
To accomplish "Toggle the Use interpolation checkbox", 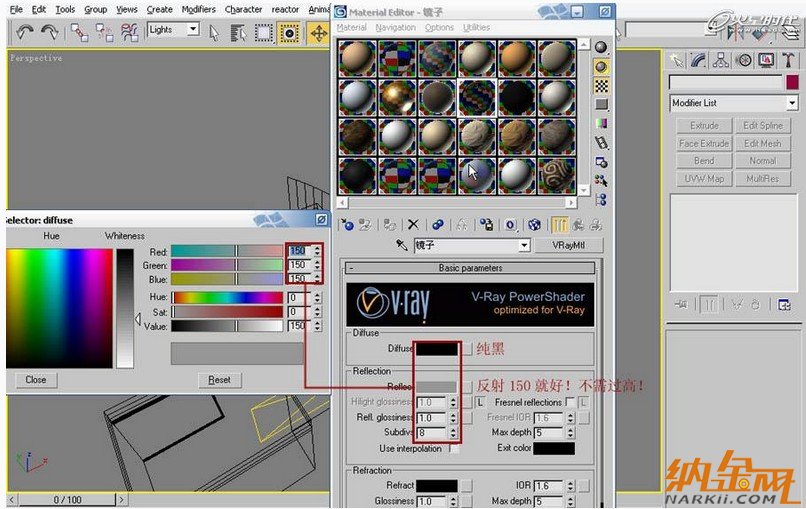I will pos(455,449).
